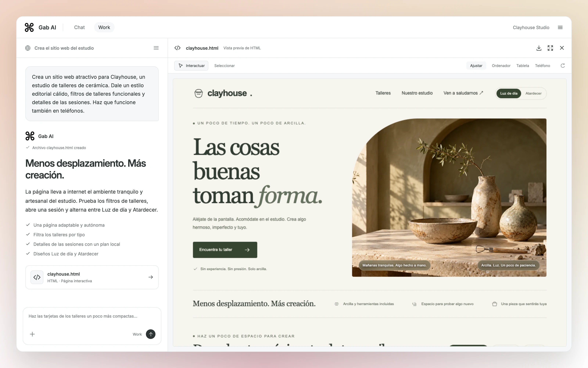
Task: Click the 'Mañanas tranquilas. Algo hecho a mano.' caption
Action: pos(394,265)
